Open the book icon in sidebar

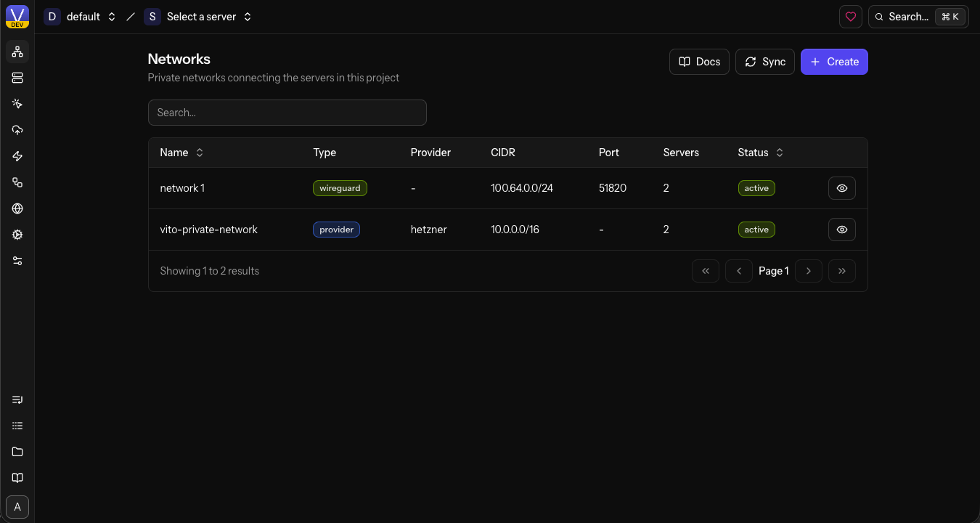point(17,478)
